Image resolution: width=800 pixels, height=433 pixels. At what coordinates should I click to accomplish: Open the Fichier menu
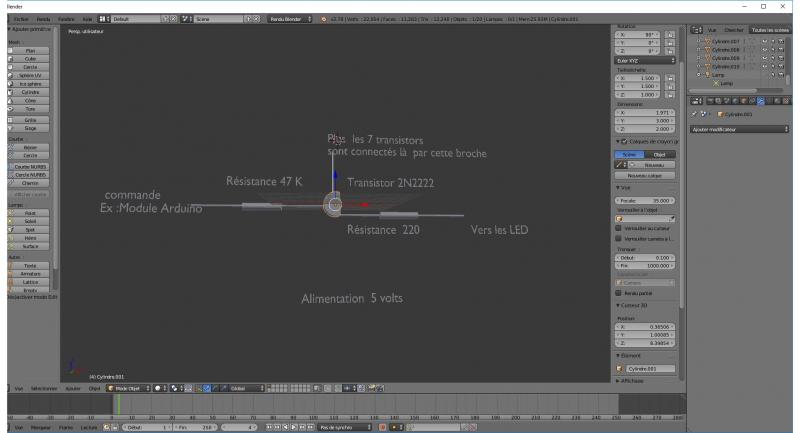point(21,19)
